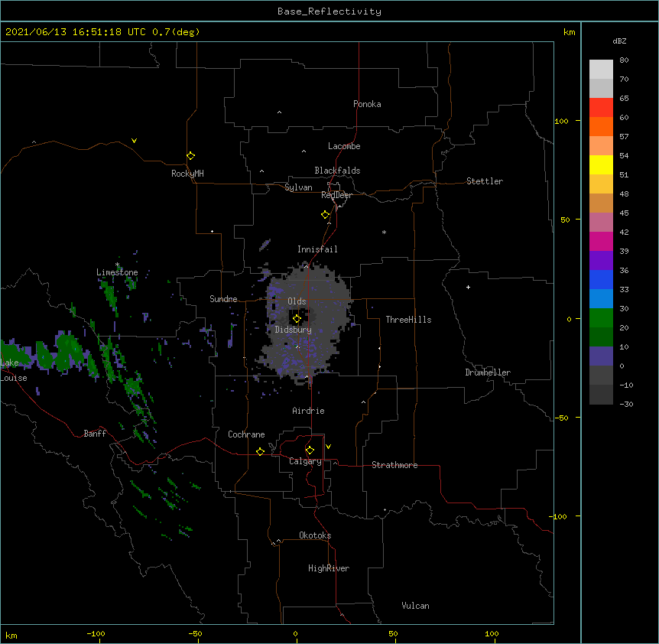Click the yellow diamond marker above Calgary label
Image resolution: width=659 pixels, height=644 pixels.
point(310,450)
